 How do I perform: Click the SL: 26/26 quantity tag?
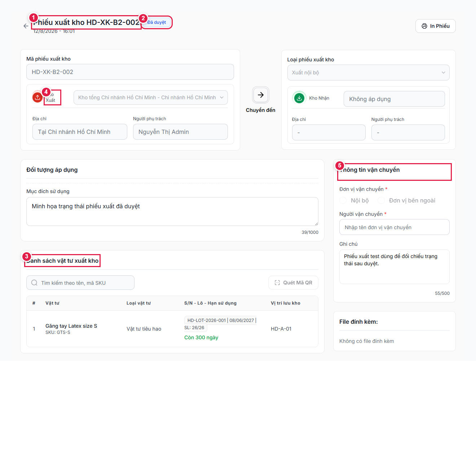click(194, 328)
